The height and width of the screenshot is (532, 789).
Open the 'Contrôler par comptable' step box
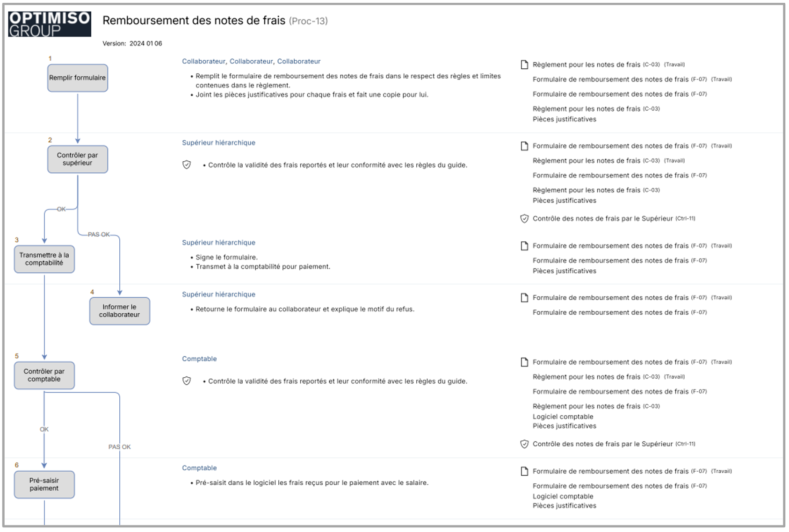coord(44,375)
